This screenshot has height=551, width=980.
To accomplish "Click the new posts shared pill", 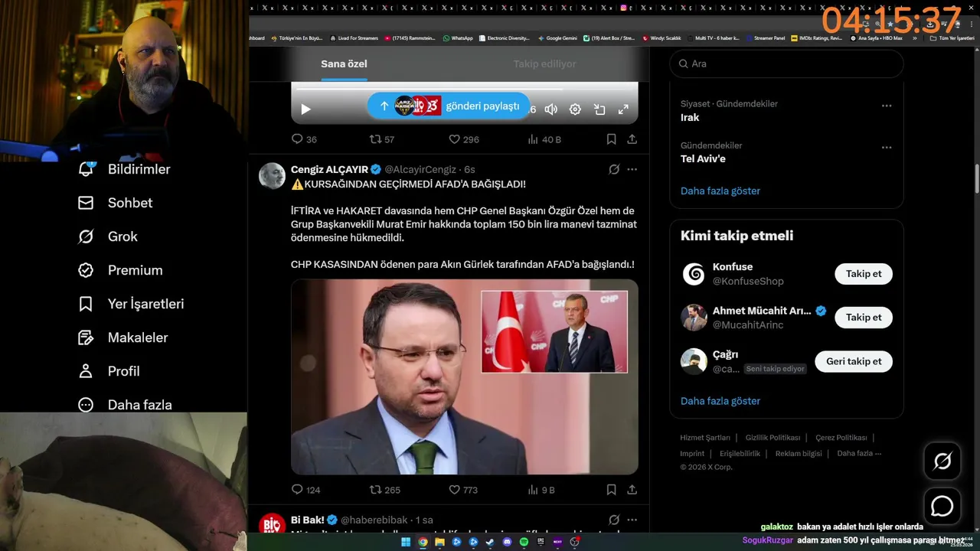I will pyautogui.click(x=449, y=106).
